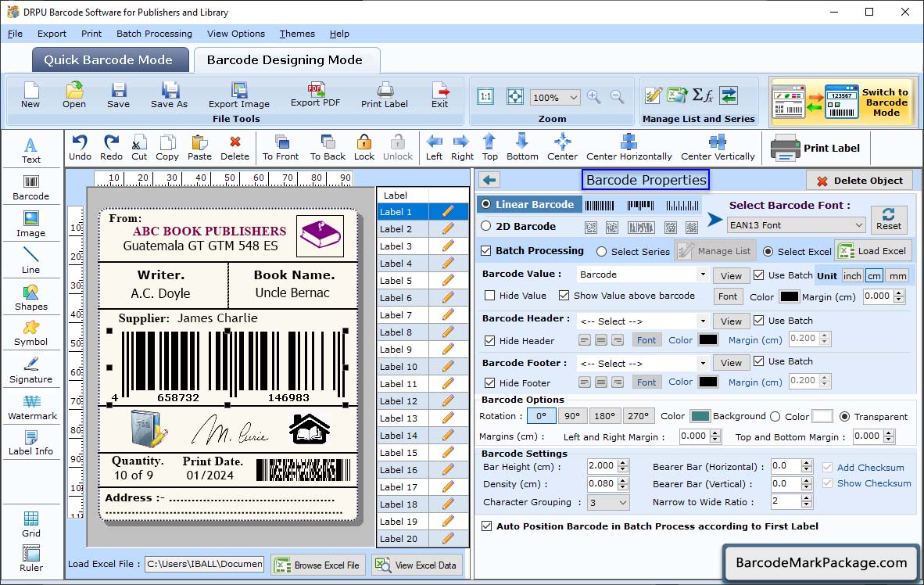Click the fit-to-window zoom icon

point(515,96)
